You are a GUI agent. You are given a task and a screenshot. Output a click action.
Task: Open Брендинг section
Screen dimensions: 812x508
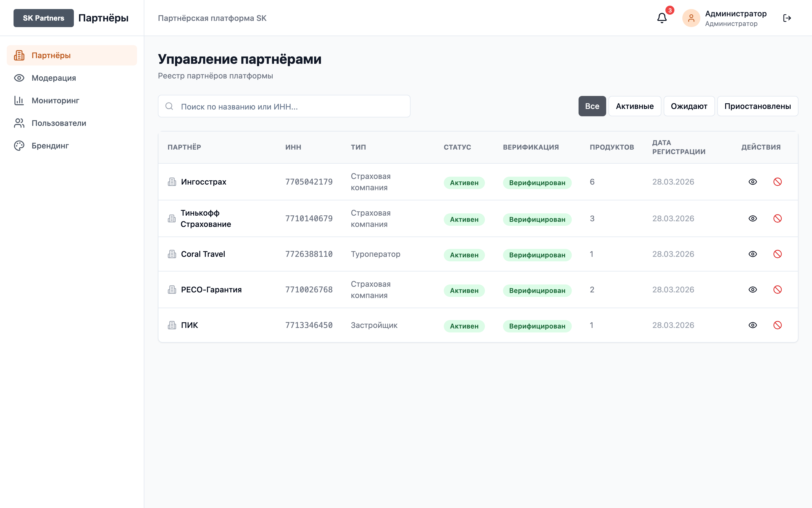point(72,145)
